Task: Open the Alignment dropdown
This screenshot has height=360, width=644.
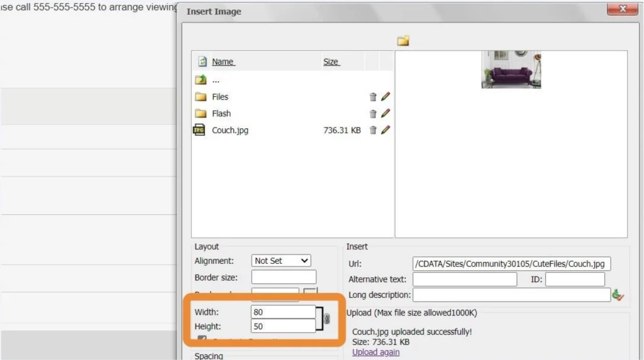Action: click(x=281, y=261)
